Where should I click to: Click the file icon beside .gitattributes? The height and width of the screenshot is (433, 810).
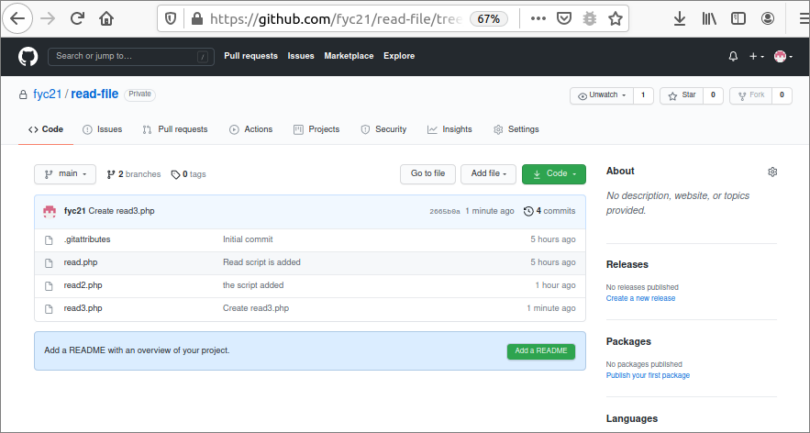[49, 240]
